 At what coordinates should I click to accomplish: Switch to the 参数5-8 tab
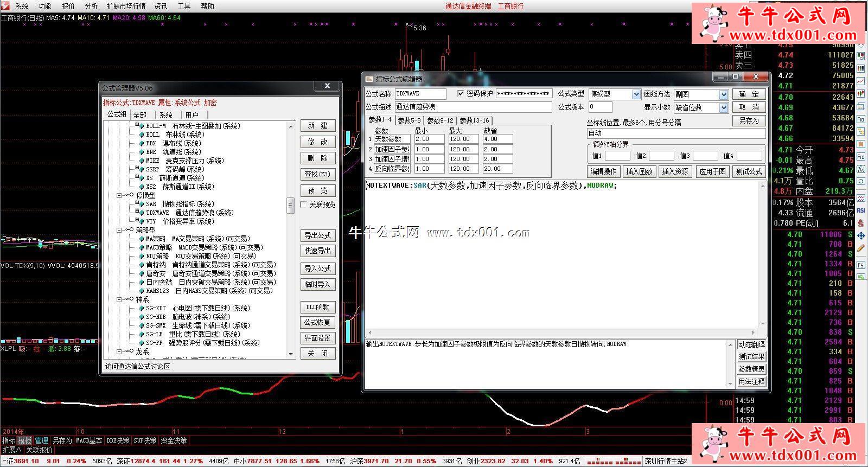tap(410, 120)
